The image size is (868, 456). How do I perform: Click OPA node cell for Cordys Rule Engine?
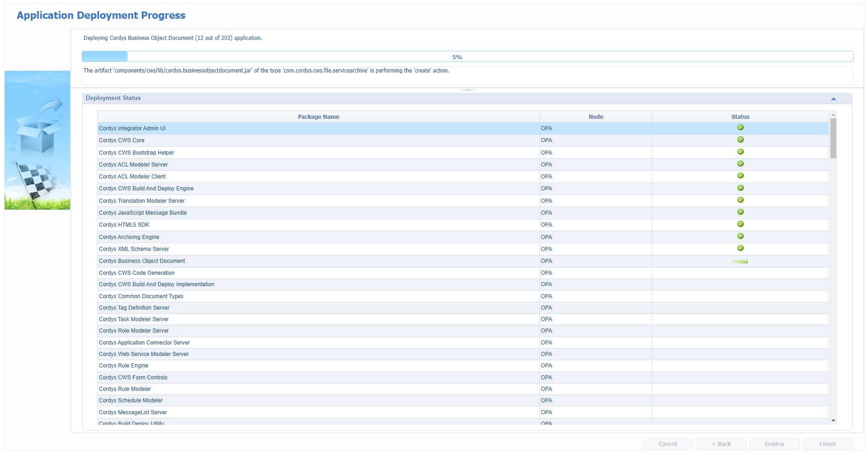click(596, 366)
